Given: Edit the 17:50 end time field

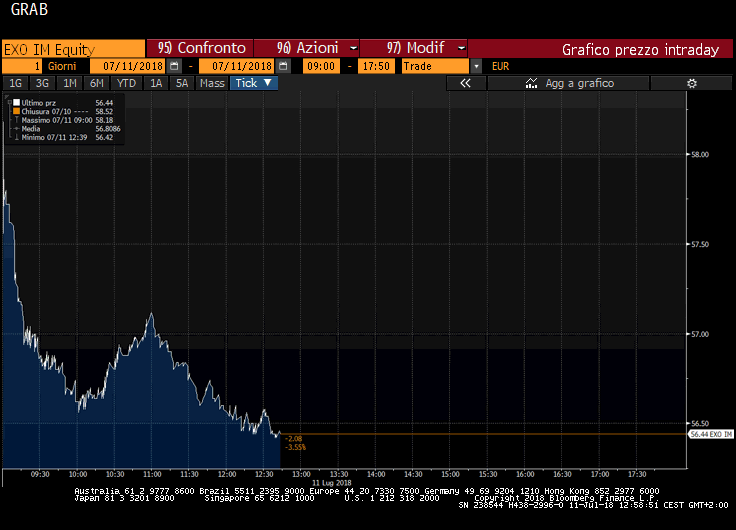Looking at the screenshot, I should [x=376, y=66].
